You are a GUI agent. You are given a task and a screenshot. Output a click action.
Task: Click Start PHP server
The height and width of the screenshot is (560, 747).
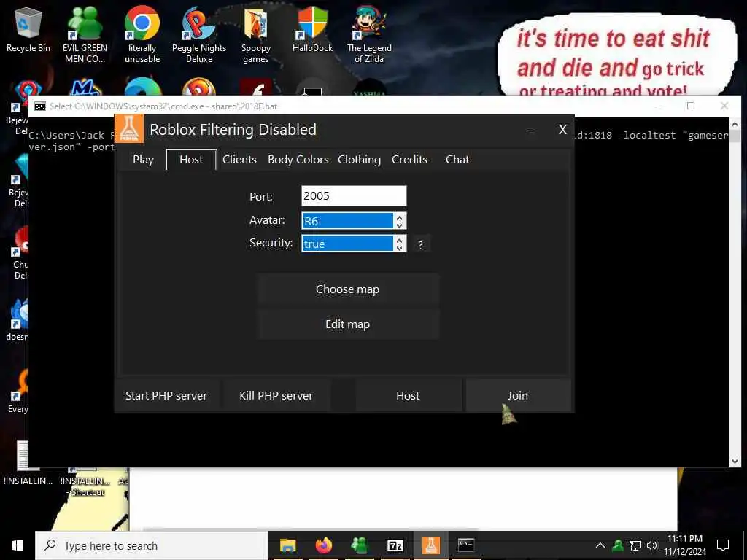166,396
